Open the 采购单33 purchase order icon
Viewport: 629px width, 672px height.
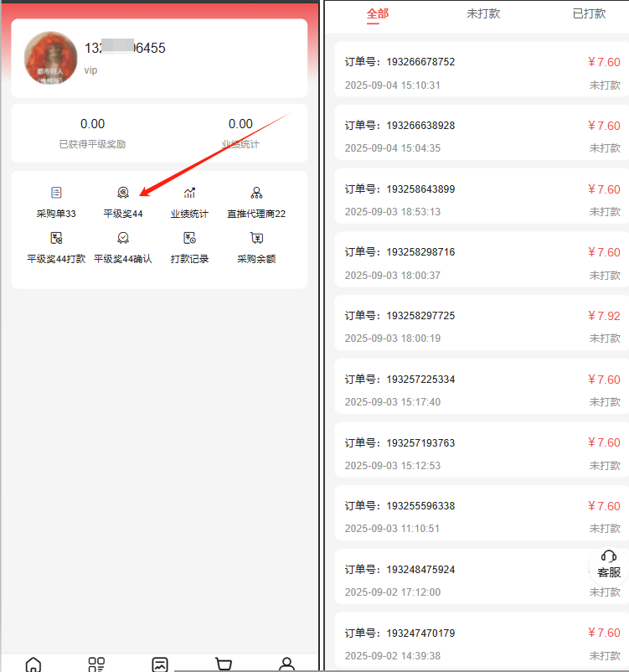(56, 193)
